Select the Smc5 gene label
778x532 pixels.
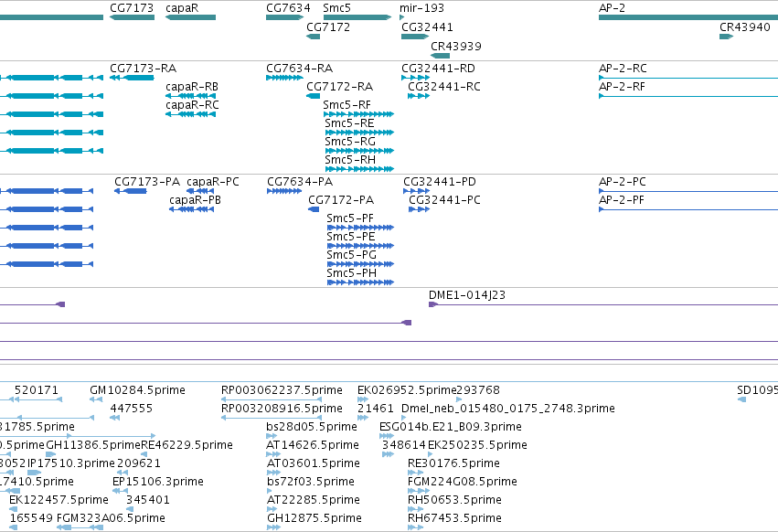click(x=337, y=8)
